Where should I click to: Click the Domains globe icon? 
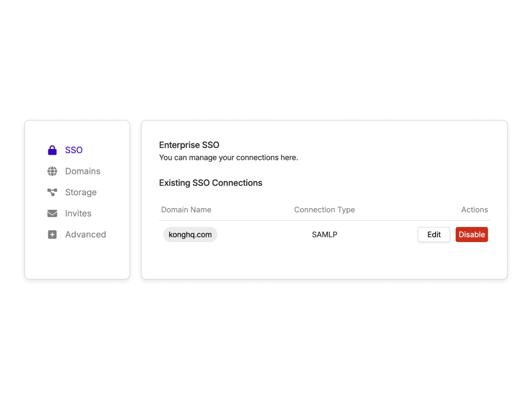pyautogui.click(x=52, y=171)
